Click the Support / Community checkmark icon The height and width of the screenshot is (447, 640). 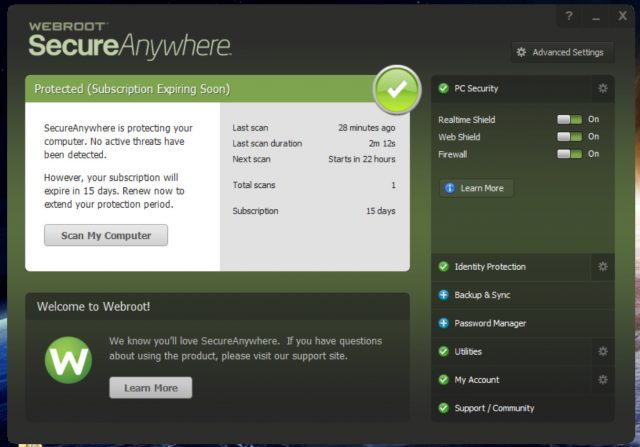tap(443, 408)
